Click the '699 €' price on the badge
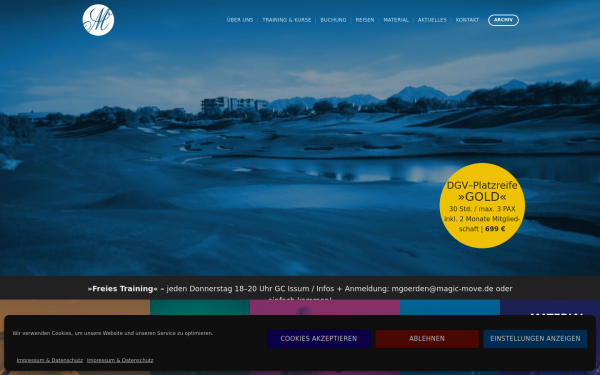600x375 pixels. tap(495, 229)
